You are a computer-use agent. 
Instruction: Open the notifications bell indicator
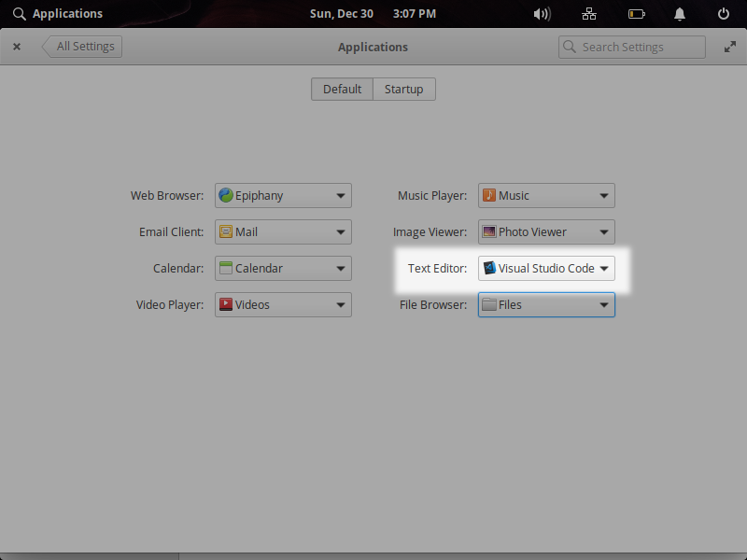[680, 14]
